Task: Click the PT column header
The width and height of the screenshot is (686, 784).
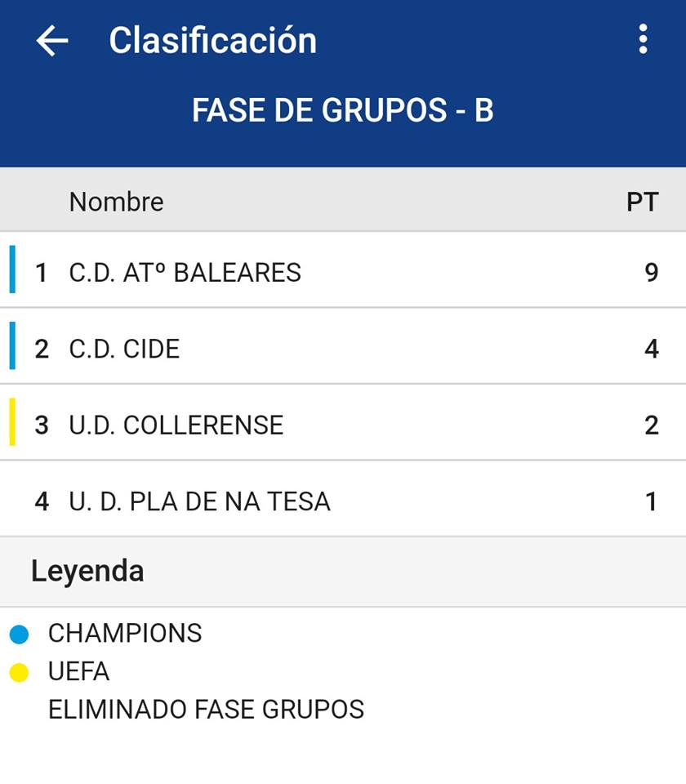Action: 642,202
